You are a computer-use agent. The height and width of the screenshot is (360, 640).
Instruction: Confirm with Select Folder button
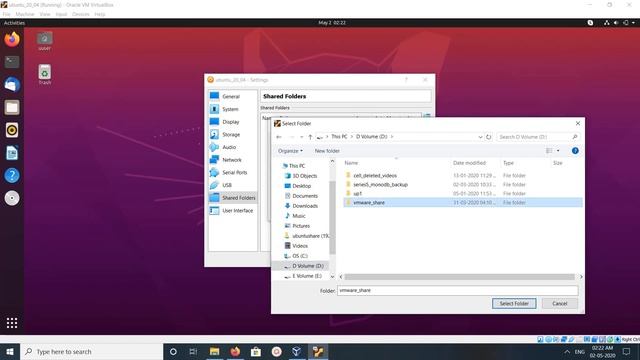click(514, 304)
